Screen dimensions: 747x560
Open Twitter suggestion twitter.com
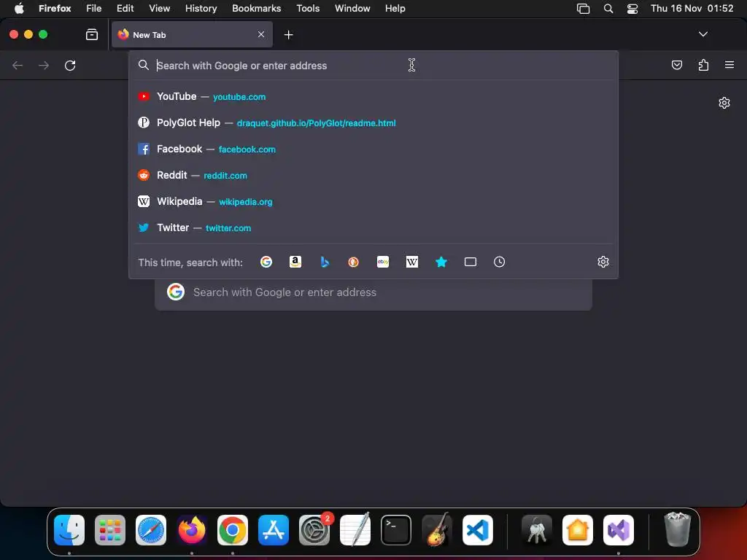pos(373,227)
